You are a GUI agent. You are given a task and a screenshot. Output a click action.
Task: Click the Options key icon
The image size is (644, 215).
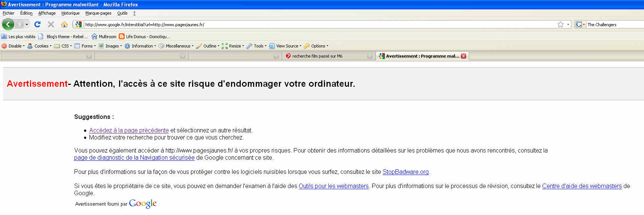tap(307, 46)
